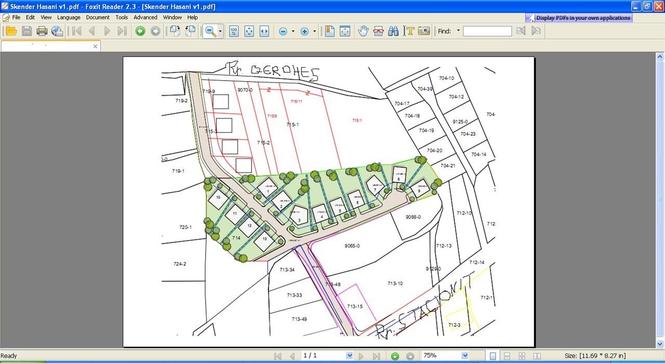Click the vertical scrollbar down arrow

tap(660, 344)
